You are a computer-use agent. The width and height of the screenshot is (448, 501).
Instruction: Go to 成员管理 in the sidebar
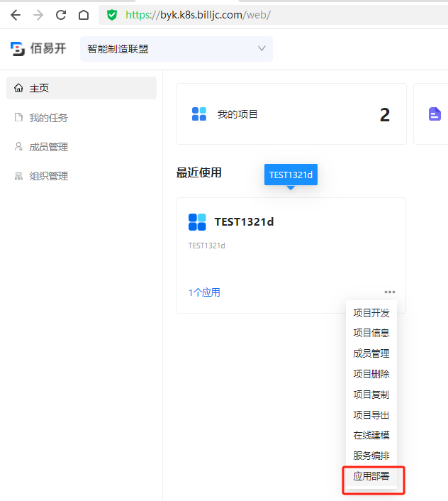click(48, 147)
